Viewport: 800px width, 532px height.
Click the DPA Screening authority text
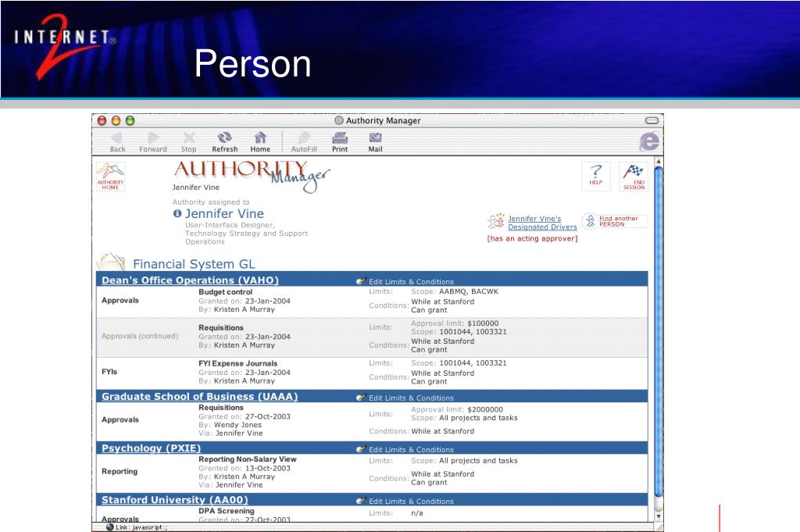click(x=227, y=511)
